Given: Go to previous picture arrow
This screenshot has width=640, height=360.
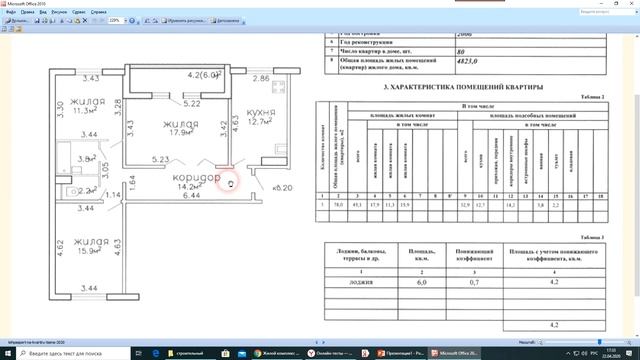Looking at the screenshot, I should point(317,342).
